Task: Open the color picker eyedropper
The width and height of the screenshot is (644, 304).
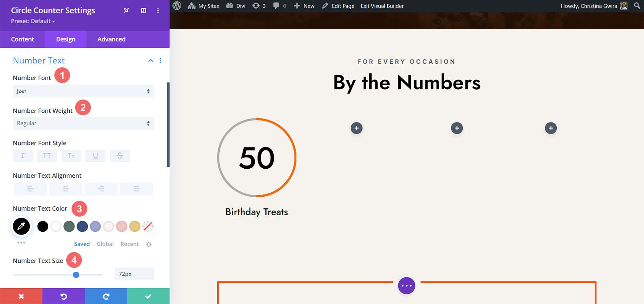Action: click(x=21, y=226)
